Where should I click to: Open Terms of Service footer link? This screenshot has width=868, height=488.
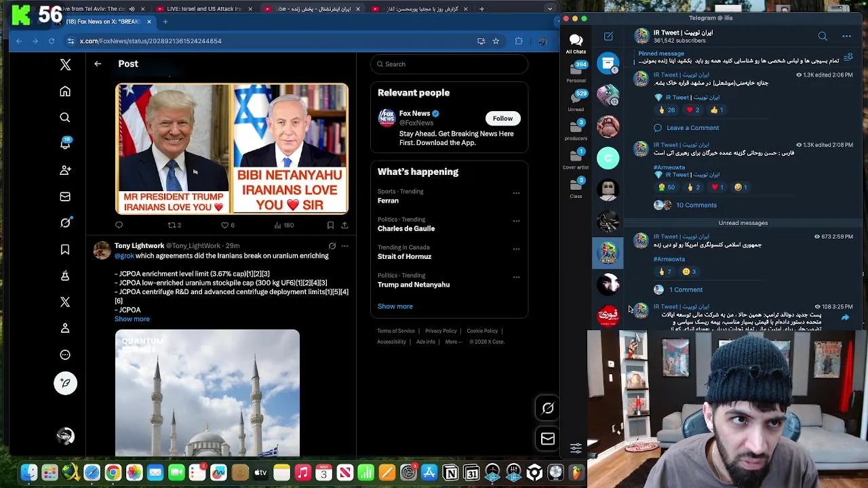pos(396,331)
